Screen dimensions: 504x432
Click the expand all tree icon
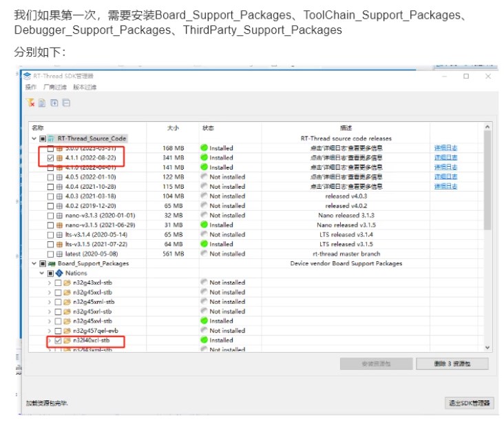click(x=54, y=103)
